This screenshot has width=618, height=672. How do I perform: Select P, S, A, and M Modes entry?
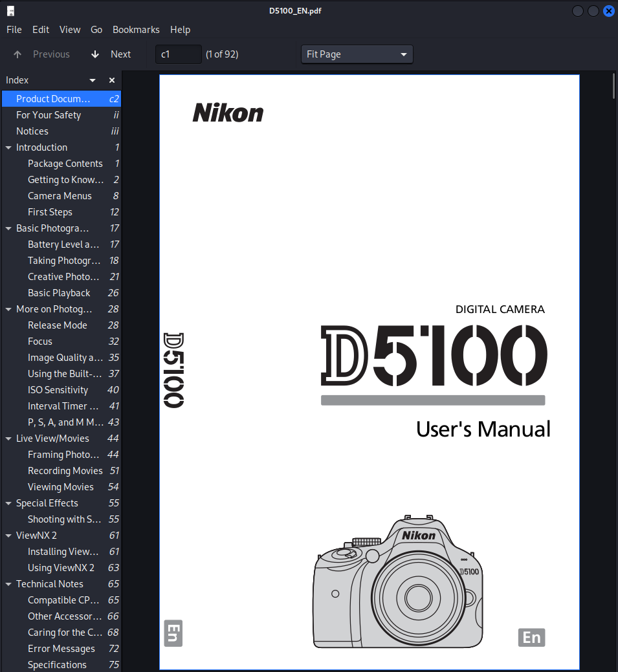coord(61,422)
